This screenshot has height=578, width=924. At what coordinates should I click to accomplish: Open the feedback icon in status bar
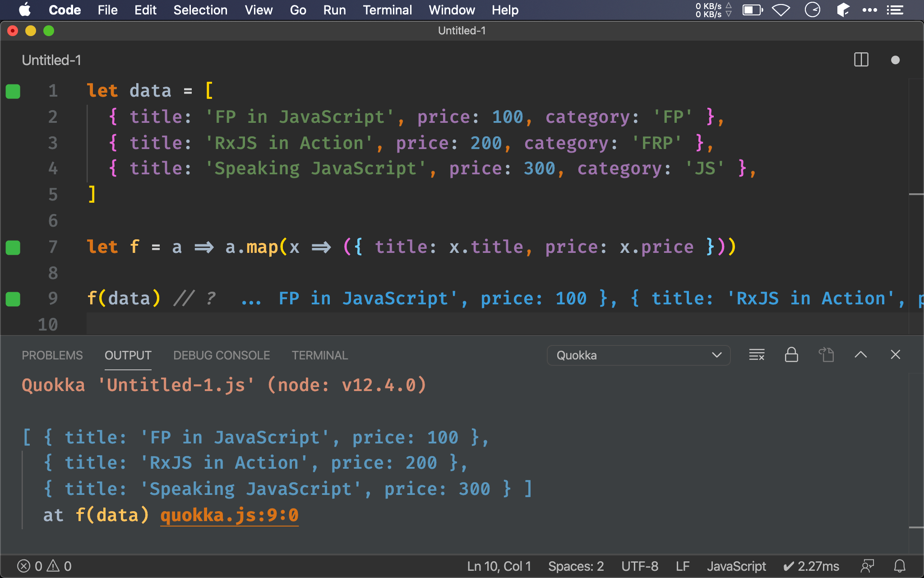pyautogui.click(x=867, y=566)
